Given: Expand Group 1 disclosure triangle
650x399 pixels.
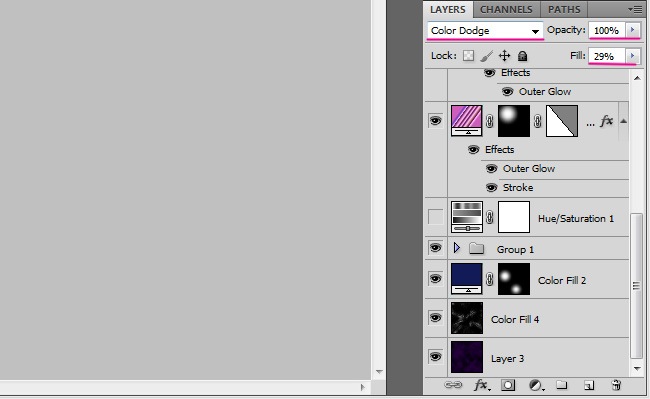Looking at the screenshot, I should coord(457,248).
